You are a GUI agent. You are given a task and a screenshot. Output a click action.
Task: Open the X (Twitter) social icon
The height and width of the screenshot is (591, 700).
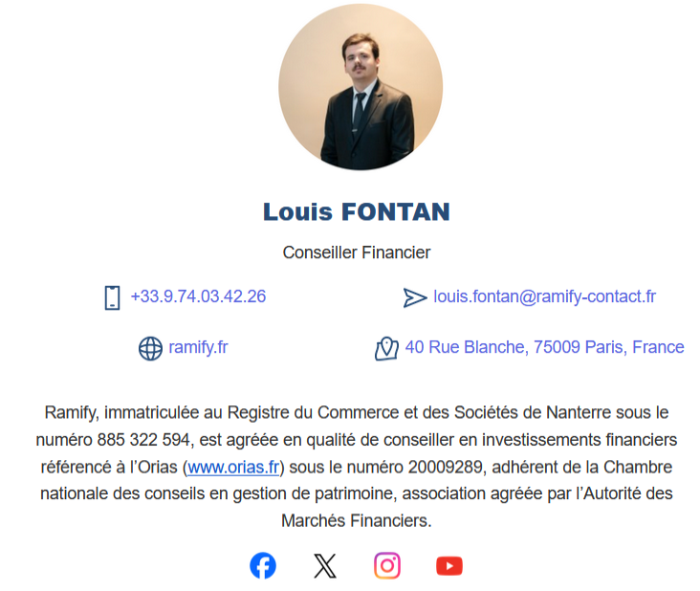(325, 565)
